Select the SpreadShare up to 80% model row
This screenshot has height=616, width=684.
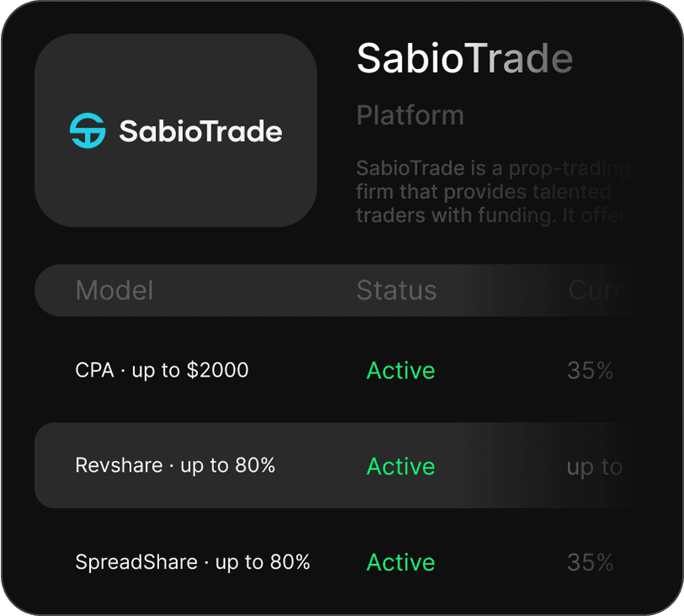193,562
